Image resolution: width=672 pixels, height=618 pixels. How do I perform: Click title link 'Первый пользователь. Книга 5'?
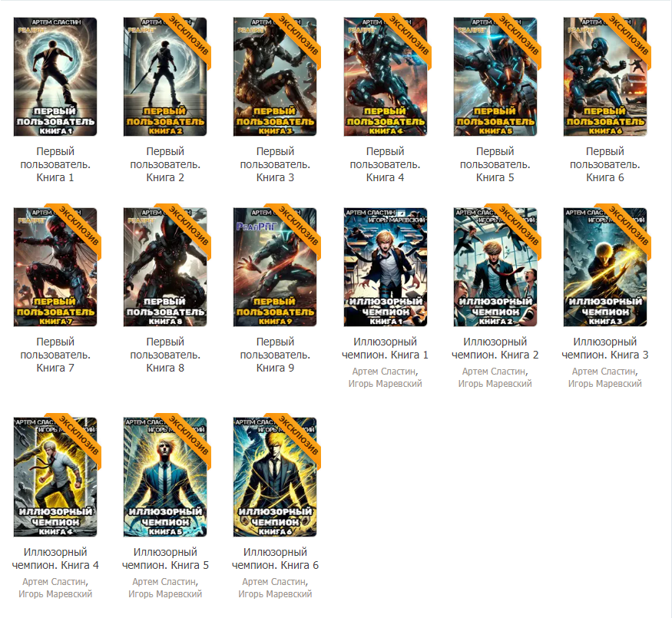tap(495, 164)
